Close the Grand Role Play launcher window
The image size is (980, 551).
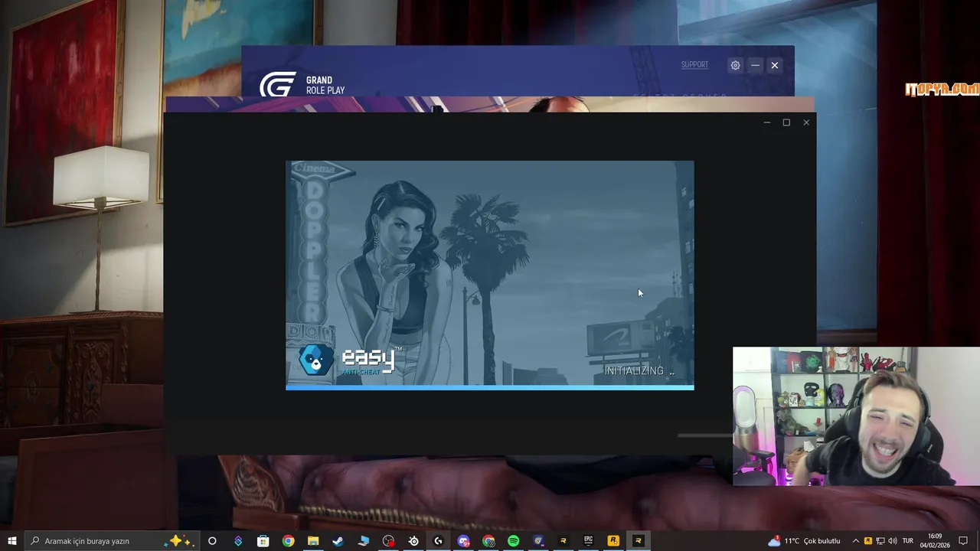[x=775, y=65]
